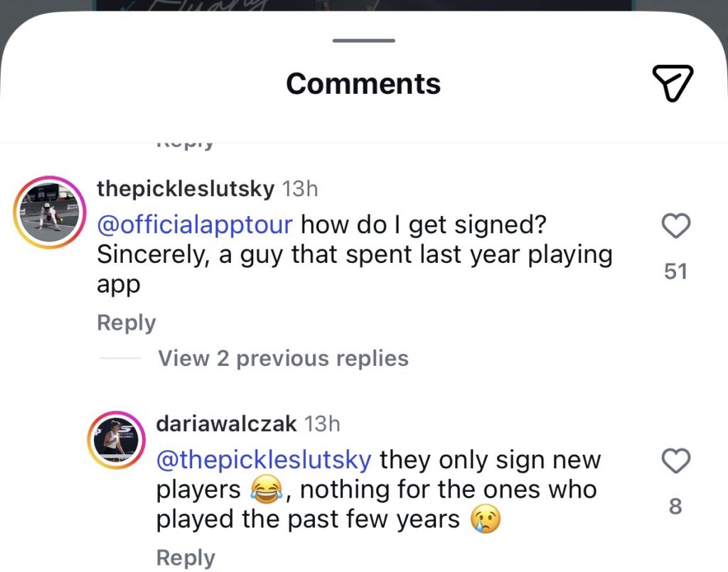
Task: Open dariawalczak's profile picture
Action: [117, 439]
